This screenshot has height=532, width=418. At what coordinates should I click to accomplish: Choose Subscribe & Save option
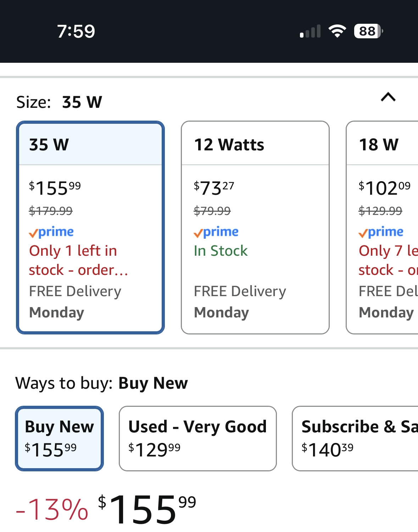coord(355,438)
